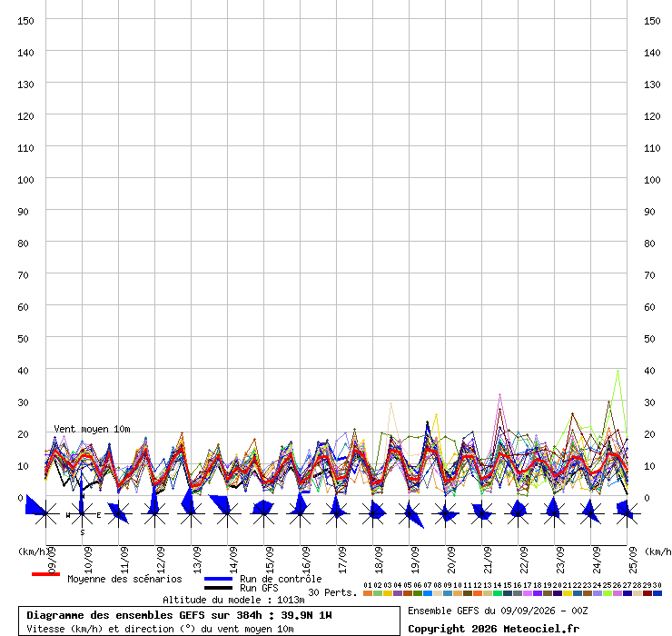Click the Copyright 2026 Meteociel.fr text

click(x=493, y=629)
